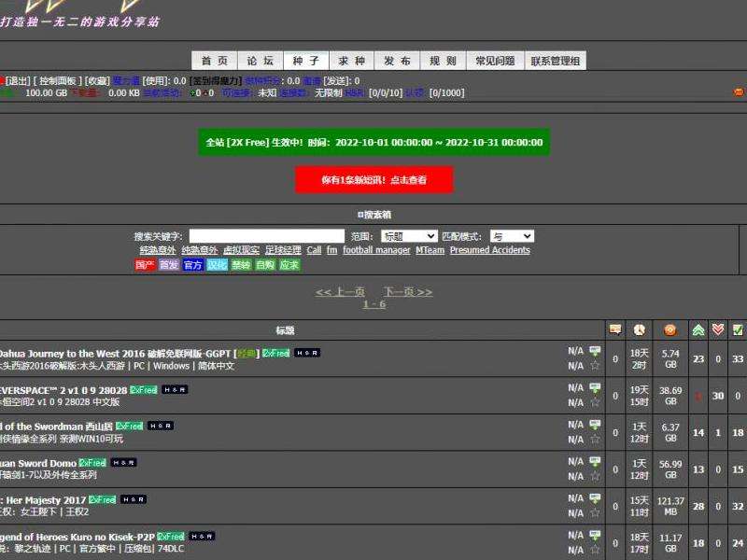This screenshot has width=747, height=560.
Task: Go to the 常见问题 FAQ tab
Action: click(x=495, y=61)
